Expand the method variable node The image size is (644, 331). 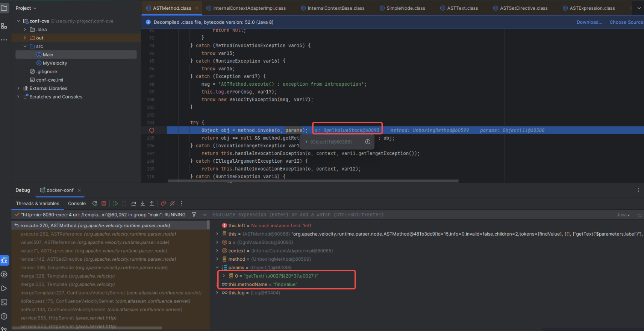pos(217,259)
